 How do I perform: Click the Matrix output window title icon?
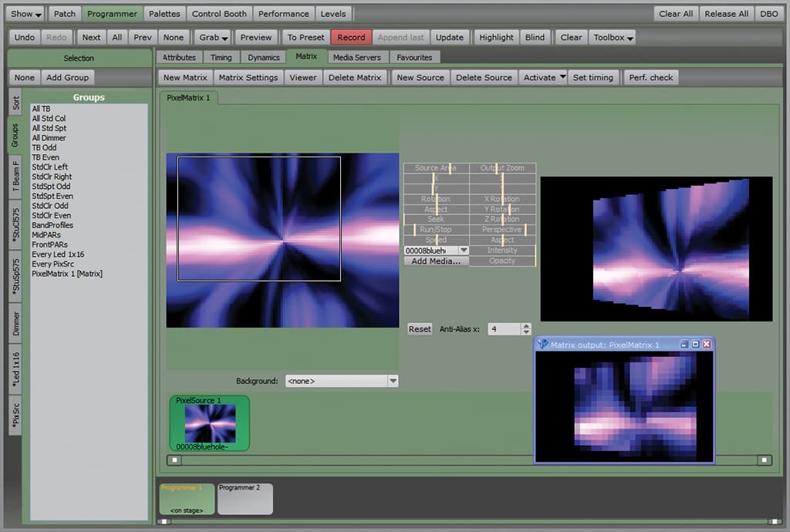pyautogui.click(x=542, y=345)
